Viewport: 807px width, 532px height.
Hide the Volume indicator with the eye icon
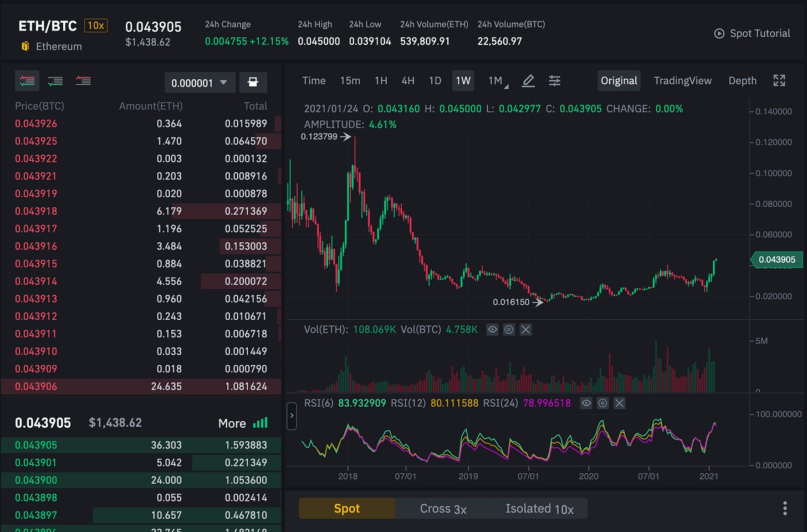[x=492, y=330]
